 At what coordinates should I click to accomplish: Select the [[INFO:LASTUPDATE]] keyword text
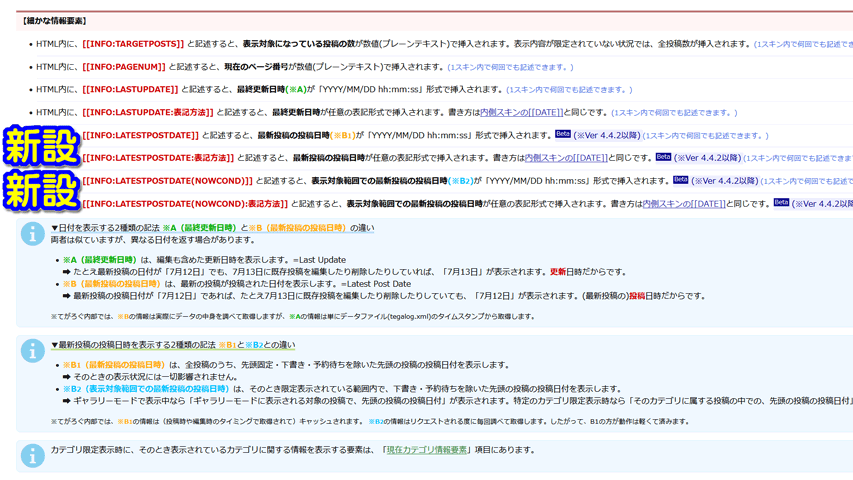(x=131, y=89)
